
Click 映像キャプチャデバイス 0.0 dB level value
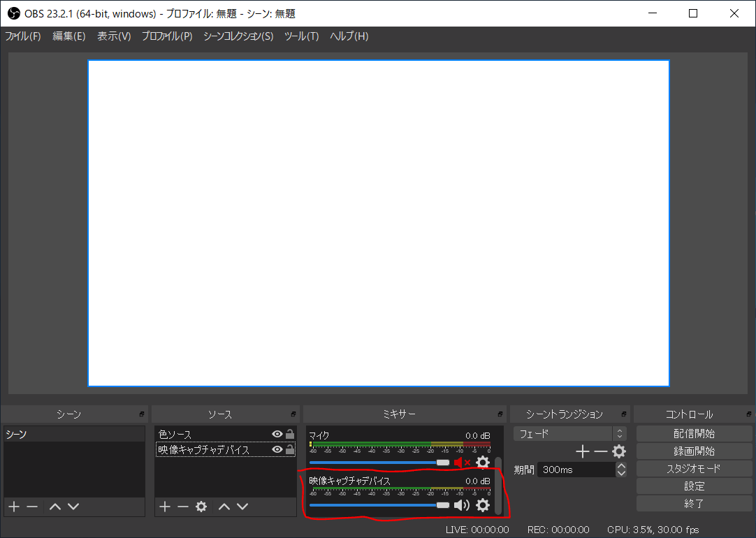pos(478,481)
